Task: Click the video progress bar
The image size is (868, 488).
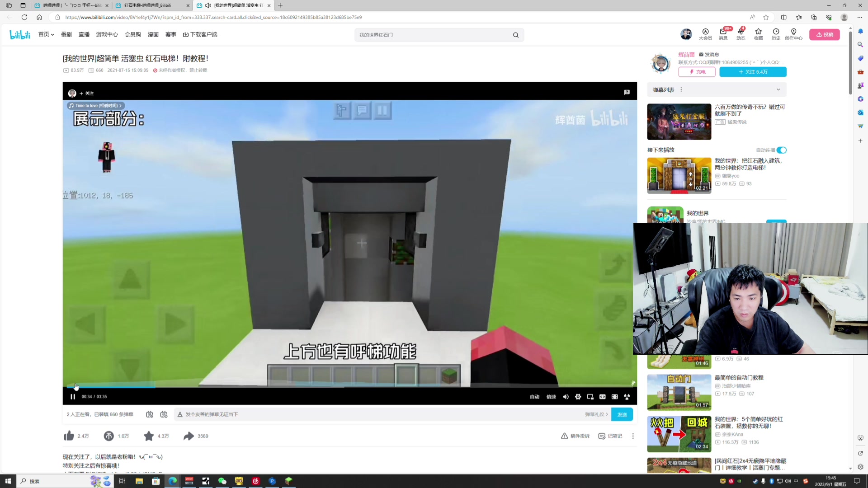Action: click(x=349, y=386)
